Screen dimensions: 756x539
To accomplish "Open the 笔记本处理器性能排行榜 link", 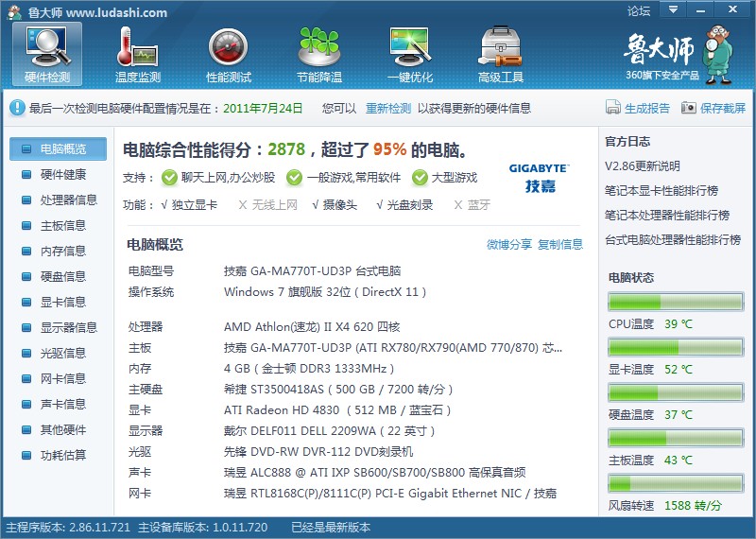I will (x=667, y=216).
